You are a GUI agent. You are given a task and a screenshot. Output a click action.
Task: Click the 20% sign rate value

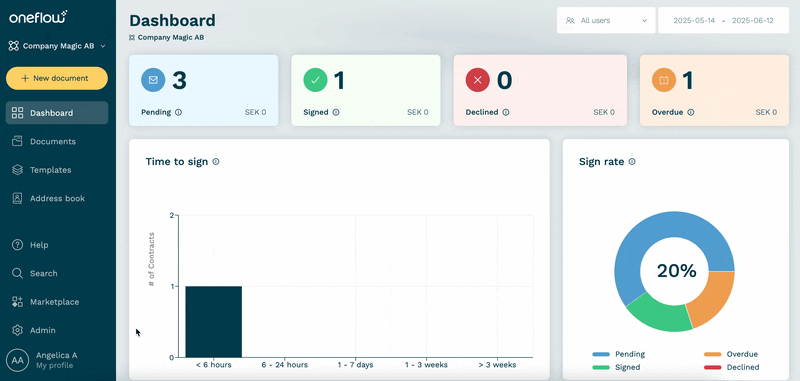(x=677, y=271)
